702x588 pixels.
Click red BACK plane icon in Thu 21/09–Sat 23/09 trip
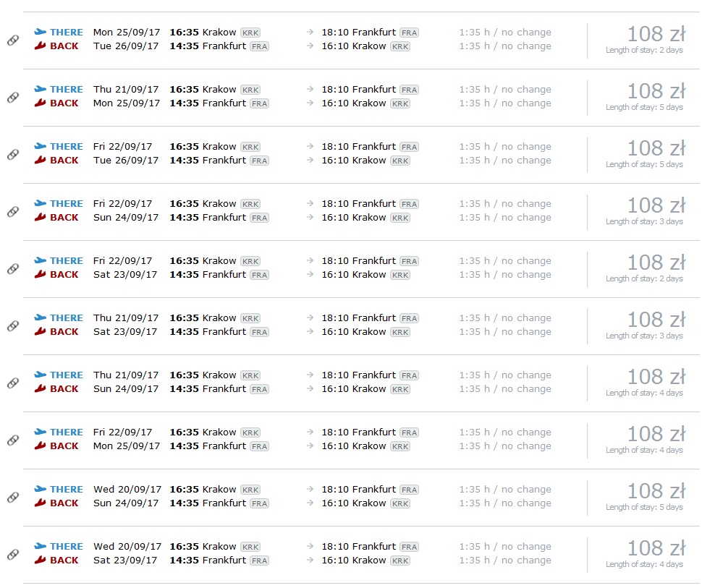coord(41,331)
